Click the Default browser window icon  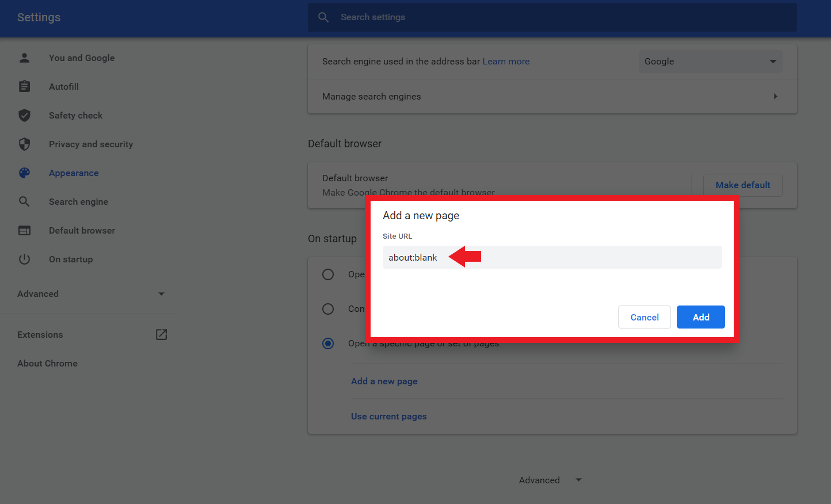point(24,230)
